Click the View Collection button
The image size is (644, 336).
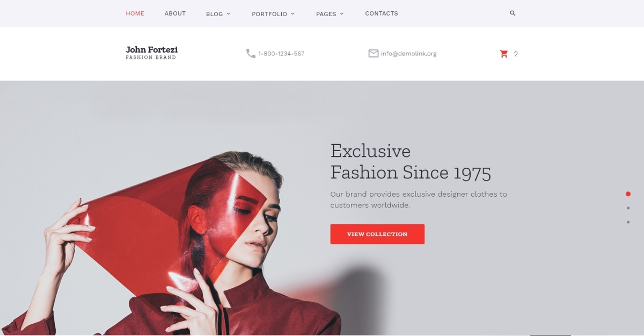pos(377,234)
